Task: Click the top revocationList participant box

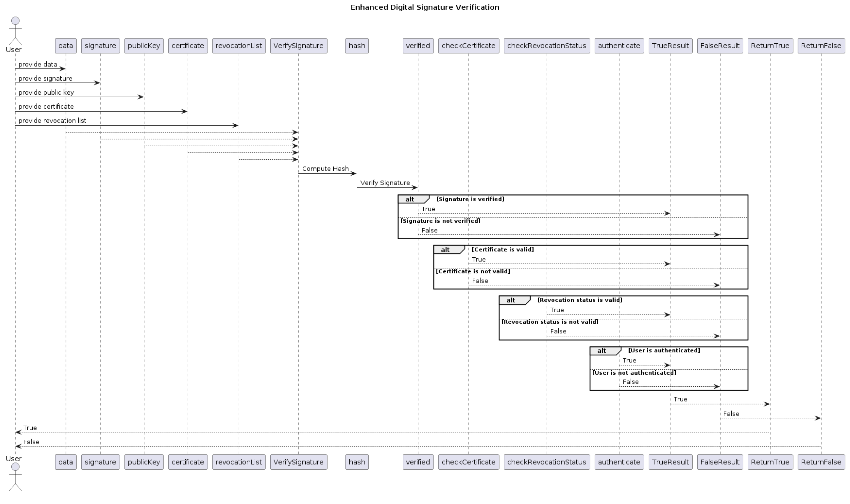Action: (239, 46)
